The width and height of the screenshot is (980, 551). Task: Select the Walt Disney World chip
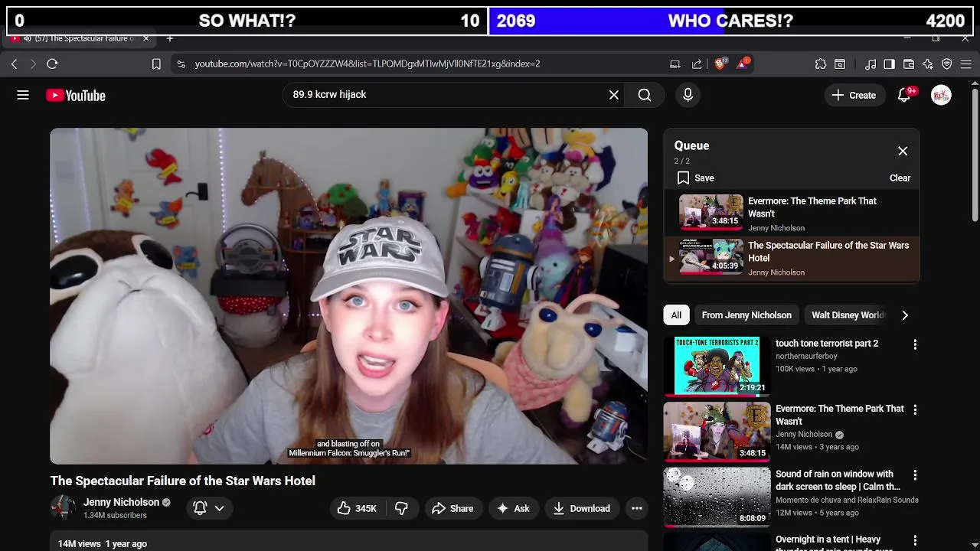tap(848, 315)
